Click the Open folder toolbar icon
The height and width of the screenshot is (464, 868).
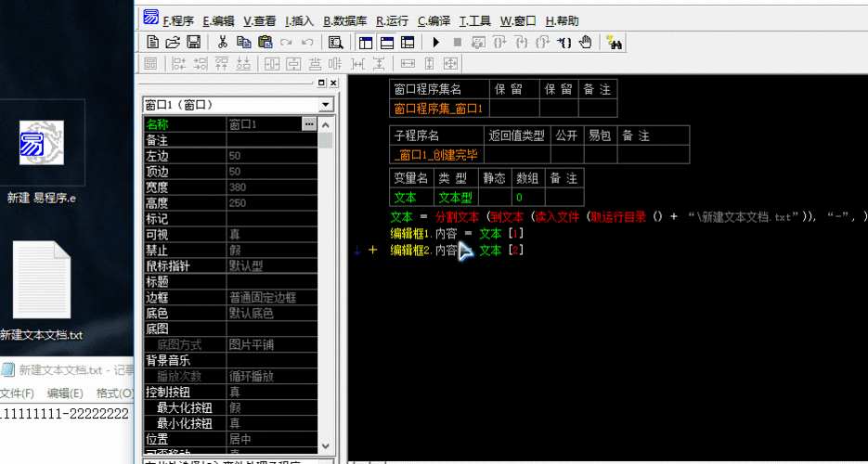click(x=173, y=42)
